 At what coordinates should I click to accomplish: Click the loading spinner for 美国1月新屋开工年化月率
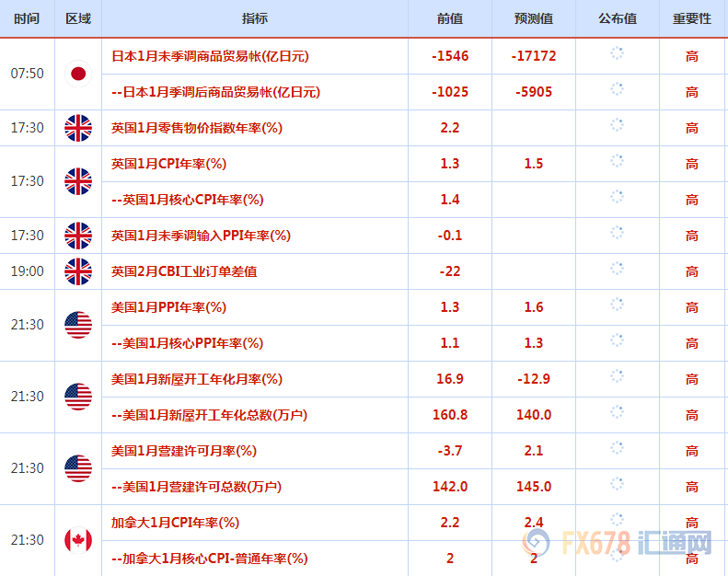point(617,379)
